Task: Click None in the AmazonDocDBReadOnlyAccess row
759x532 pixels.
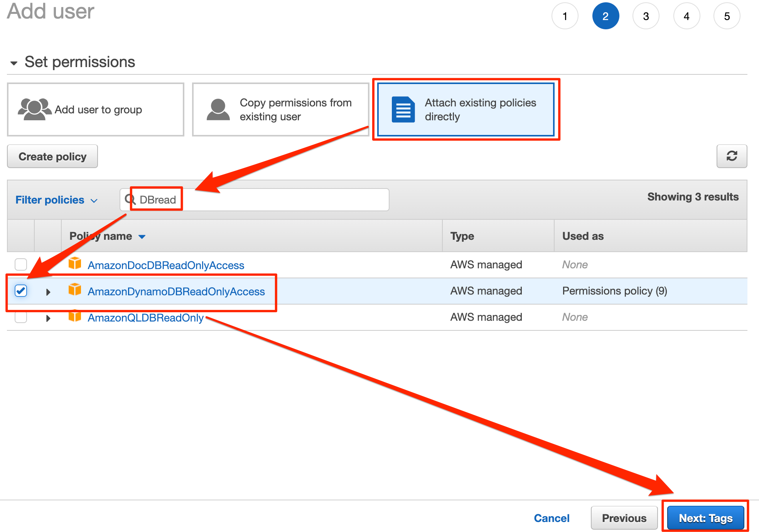Action: 575,264
